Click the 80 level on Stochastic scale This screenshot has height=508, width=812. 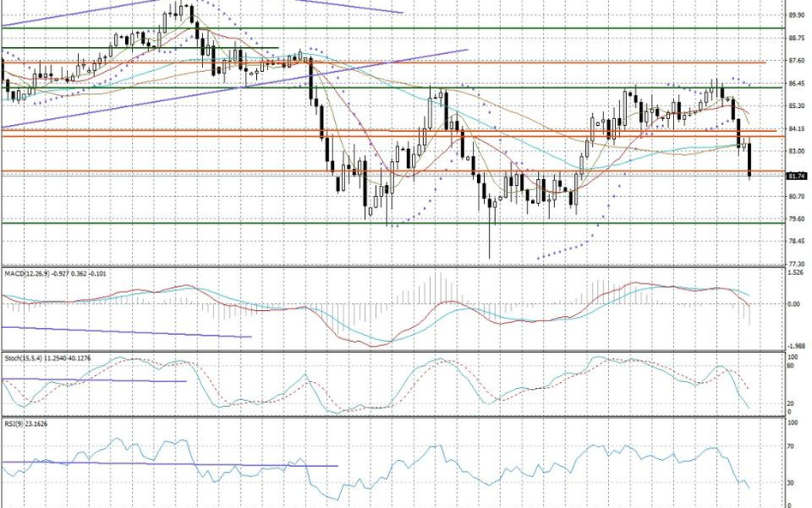tap(791, 366)
